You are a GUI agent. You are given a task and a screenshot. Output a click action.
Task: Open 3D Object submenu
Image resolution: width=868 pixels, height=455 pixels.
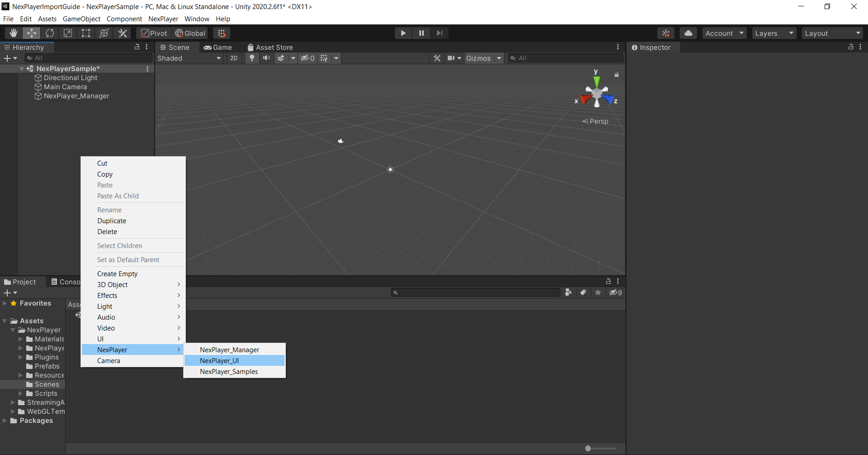[x=133, y=284]
